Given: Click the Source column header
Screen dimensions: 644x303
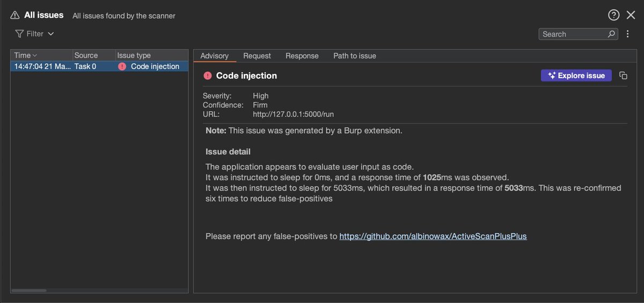Looking at the screenshot, I should (94, 55).
